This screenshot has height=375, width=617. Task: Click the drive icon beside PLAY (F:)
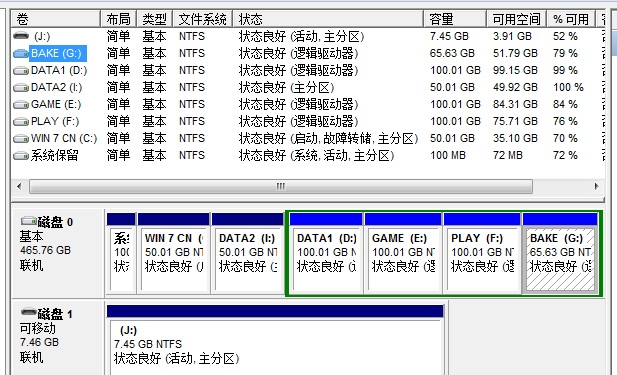(21, 122)
